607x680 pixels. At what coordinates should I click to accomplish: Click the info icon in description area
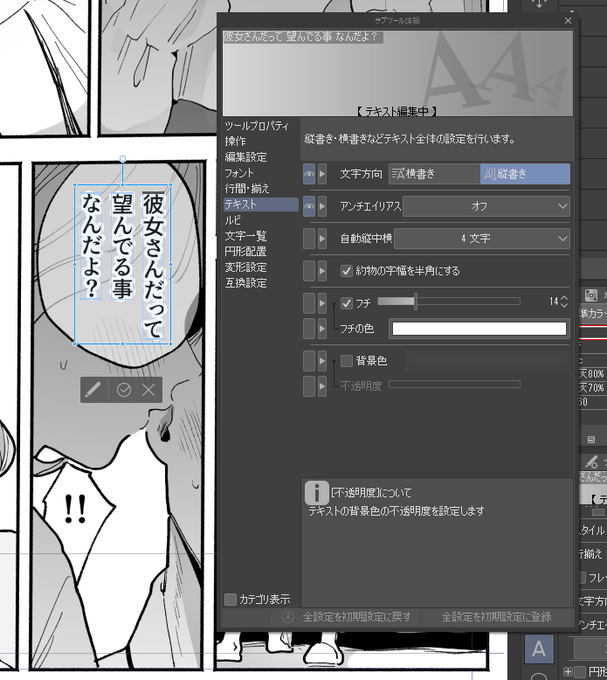(316, 493)
